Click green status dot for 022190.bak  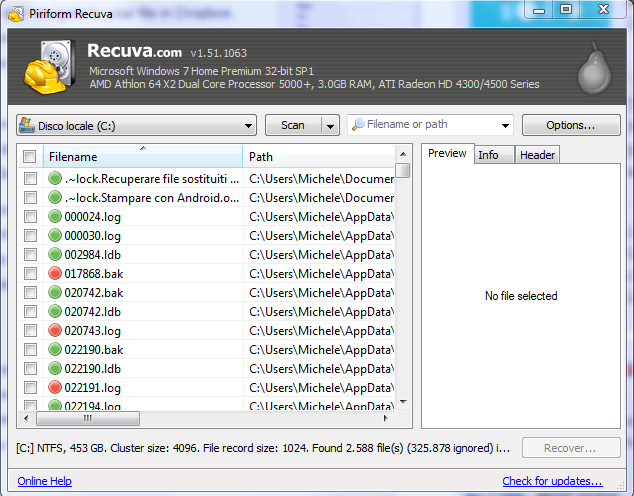55,349
